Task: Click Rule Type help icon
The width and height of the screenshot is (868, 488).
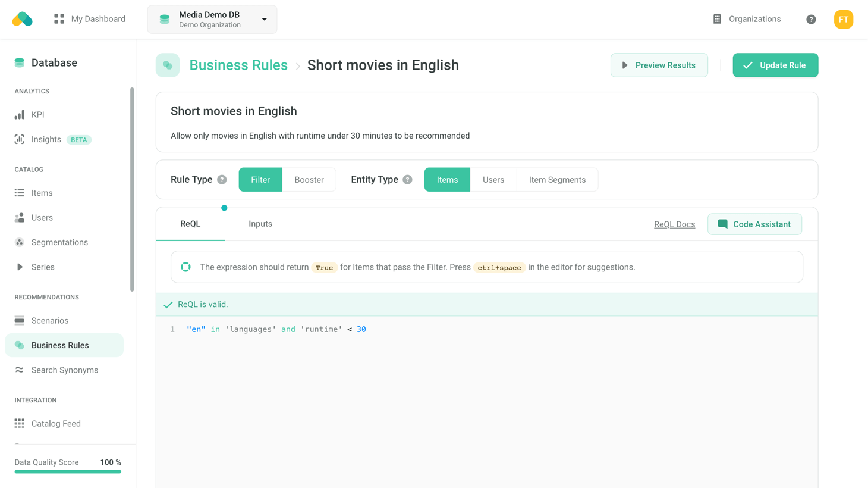Action: tap(222, 180)
